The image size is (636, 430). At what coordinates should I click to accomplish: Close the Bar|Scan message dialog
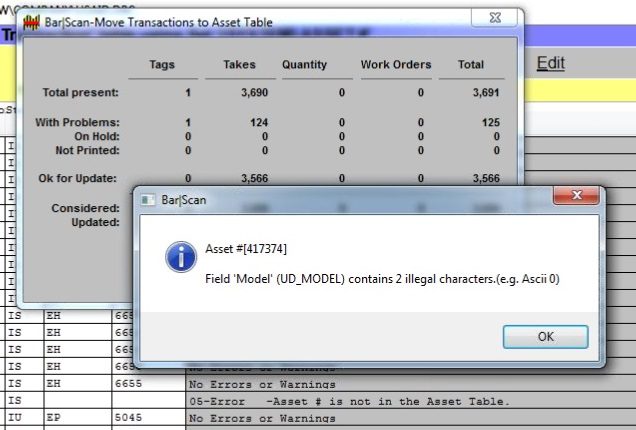576,196
